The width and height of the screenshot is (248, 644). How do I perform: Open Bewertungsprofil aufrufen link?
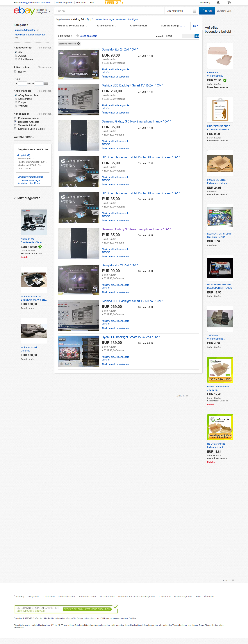(x=31, y=177)
